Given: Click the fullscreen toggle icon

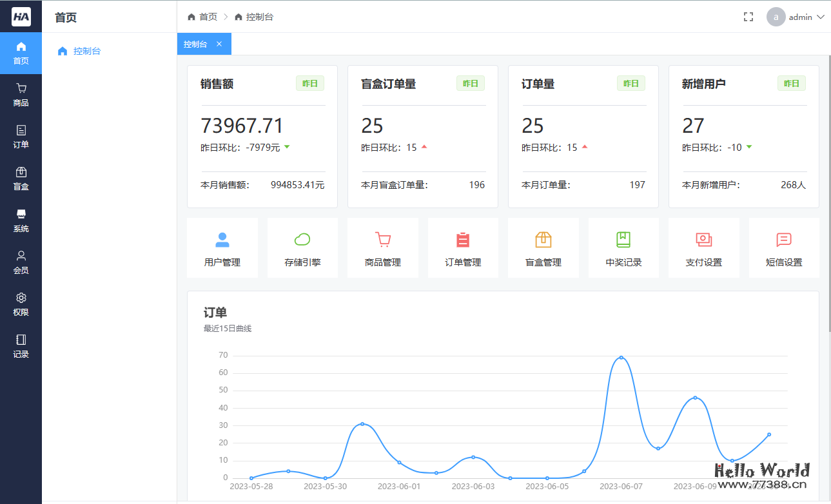Looking at the screenshot, I should tap(748, 17).
